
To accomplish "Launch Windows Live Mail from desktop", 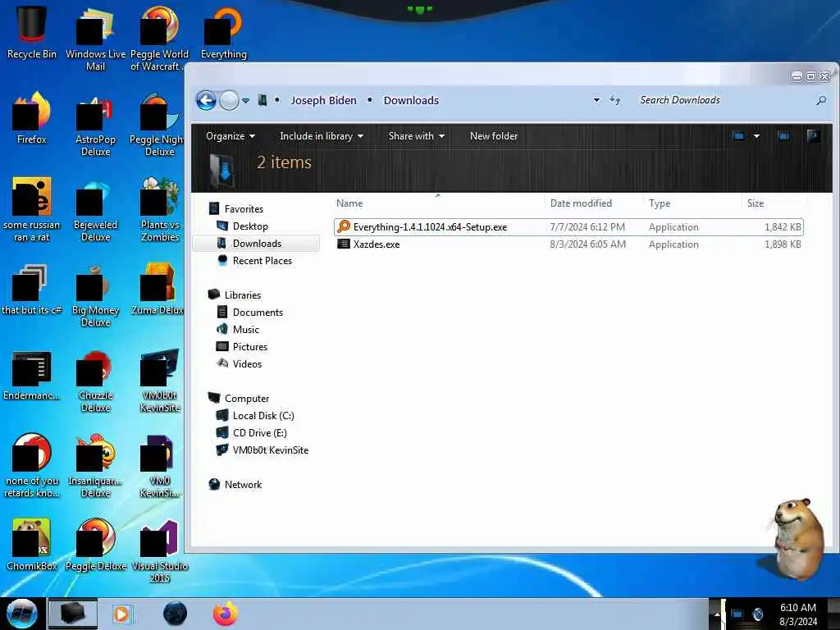I will pos(95,38).
